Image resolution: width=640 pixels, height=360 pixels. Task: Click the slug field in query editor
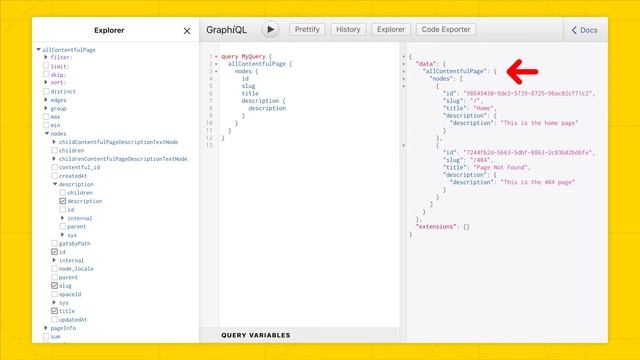(x=248, y=86)
